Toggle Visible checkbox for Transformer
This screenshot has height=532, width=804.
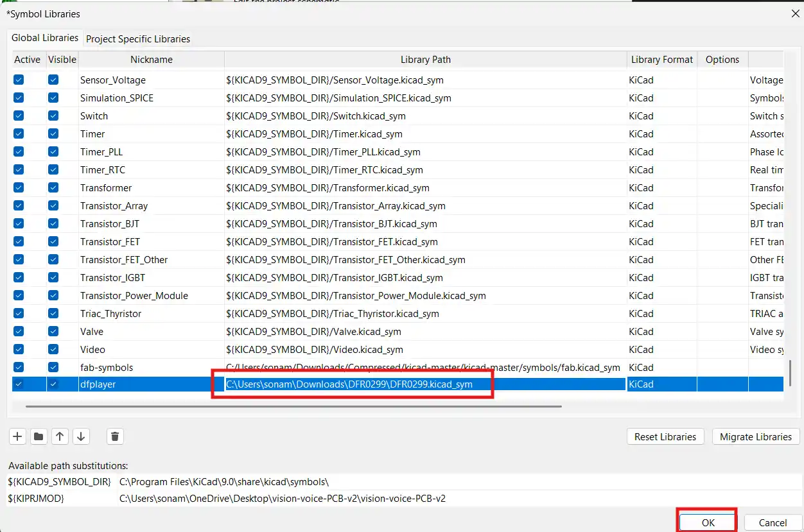53,188
